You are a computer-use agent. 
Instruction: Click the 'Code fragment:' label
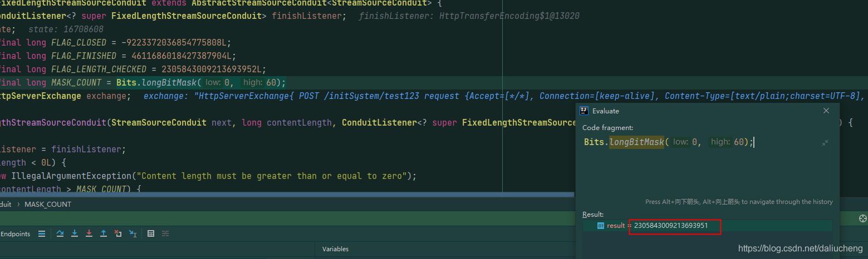(608, 128)
